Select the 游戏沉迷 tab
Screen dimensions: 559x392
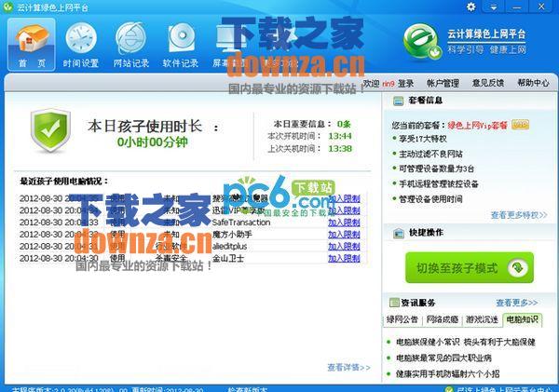click(x=482, y=320)
